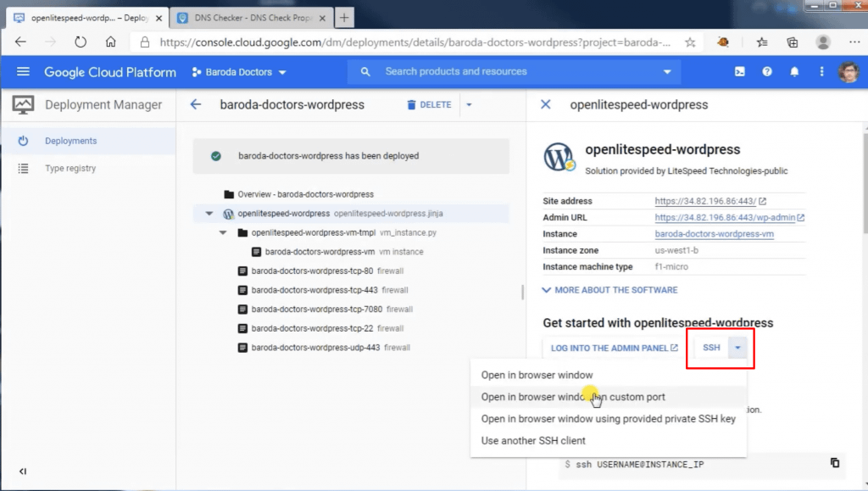The width and height of the screenshot is (868, 491).
Task: Open browser profile icon
Action: [823, 42]
